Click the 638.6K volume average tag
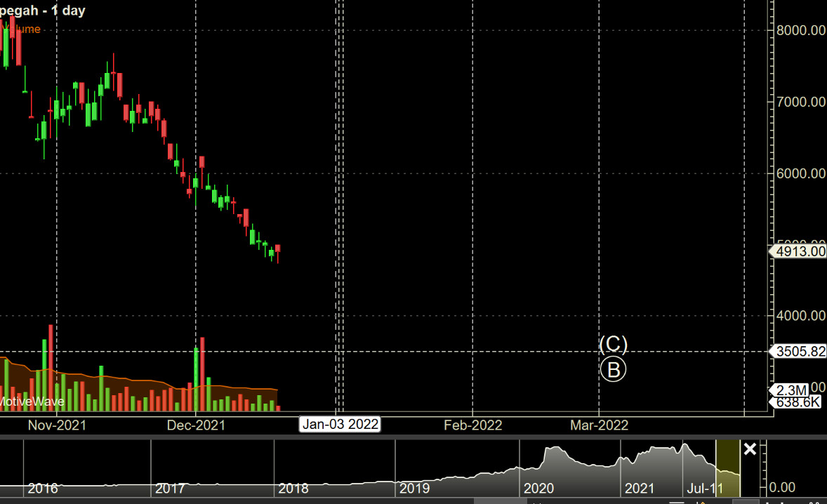Image resolution: width=827 pixels, height=504 pixels. pyautogui.click(x=795, y=402)
